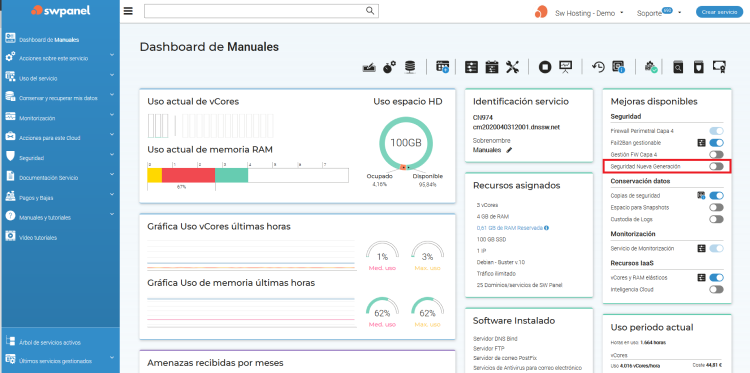The width and height of the screenshot is (750, 373).
Task: Click the stop service icon in toolbar
Action: point(545,67)
